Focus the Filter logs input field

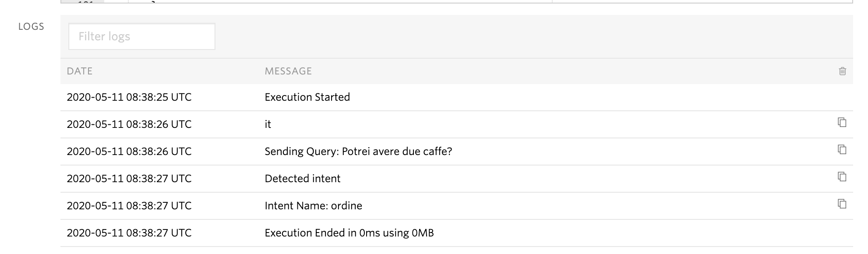pos(142,36)
